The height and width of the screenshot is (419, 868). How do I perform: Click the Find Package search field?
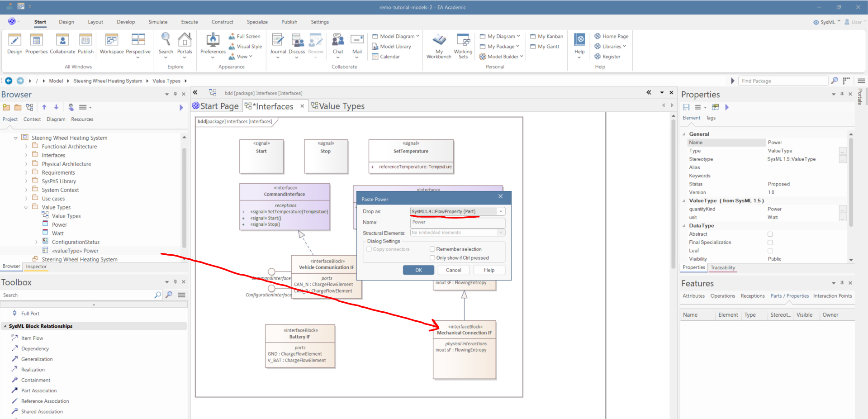(783, 81)
